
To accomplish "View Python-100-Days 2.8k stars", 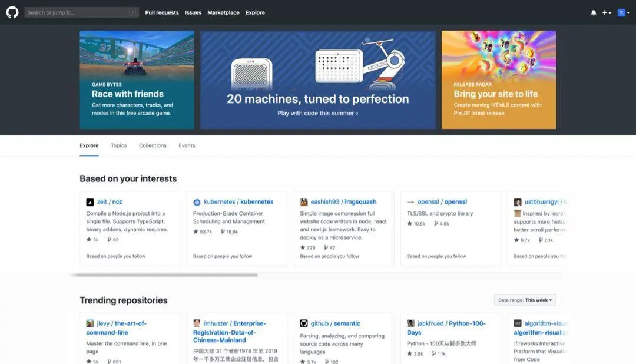I will [415, 354].
